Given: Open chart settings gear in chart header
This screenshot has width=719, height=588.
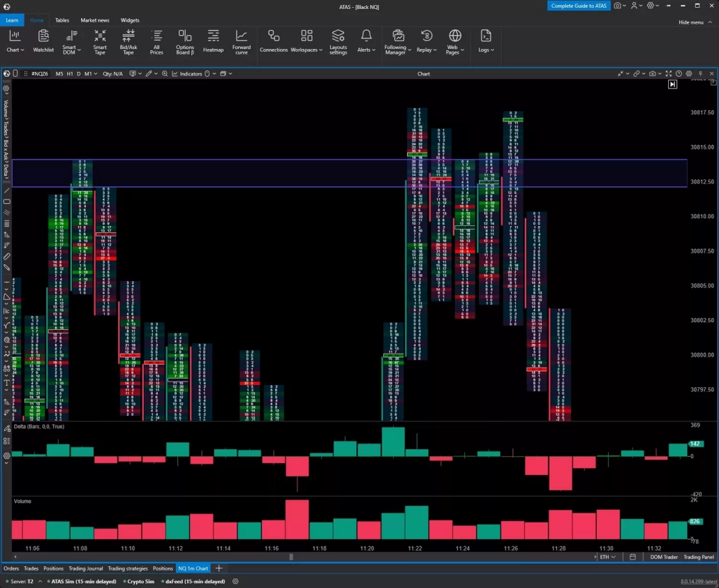Looking at the screenshot, I should click(x=689, y=73).
